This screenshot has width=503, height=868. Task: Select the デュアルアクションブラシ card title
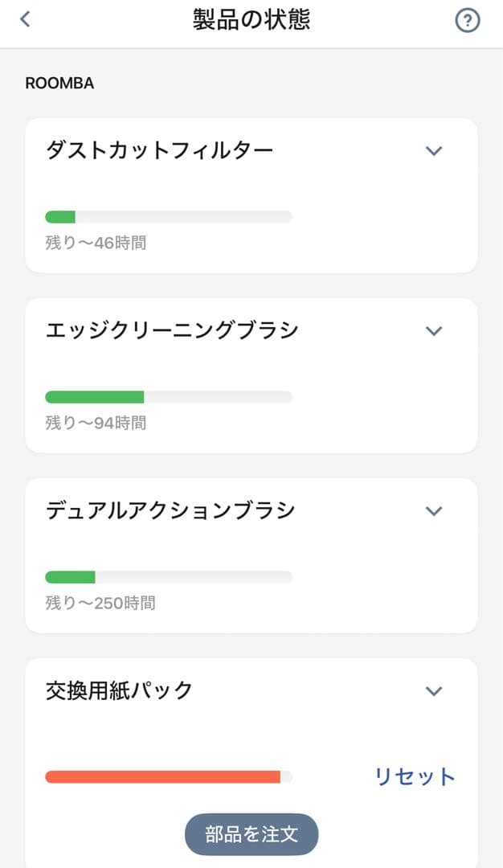(170, 510)
